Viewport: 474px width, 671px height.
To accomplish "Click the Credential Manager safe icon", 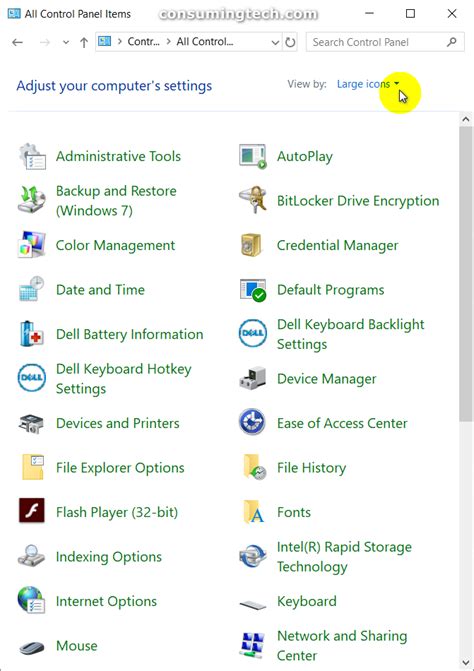I will (x=252, y=245).
